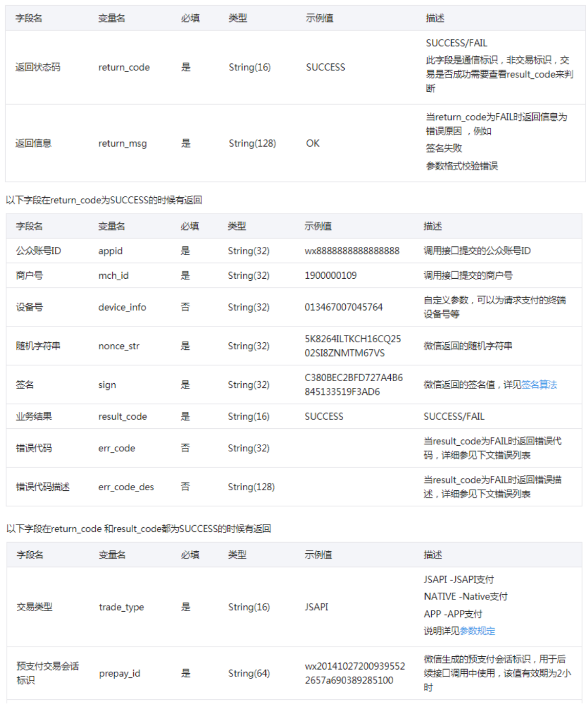Click the example value 013467007045764

344,307
